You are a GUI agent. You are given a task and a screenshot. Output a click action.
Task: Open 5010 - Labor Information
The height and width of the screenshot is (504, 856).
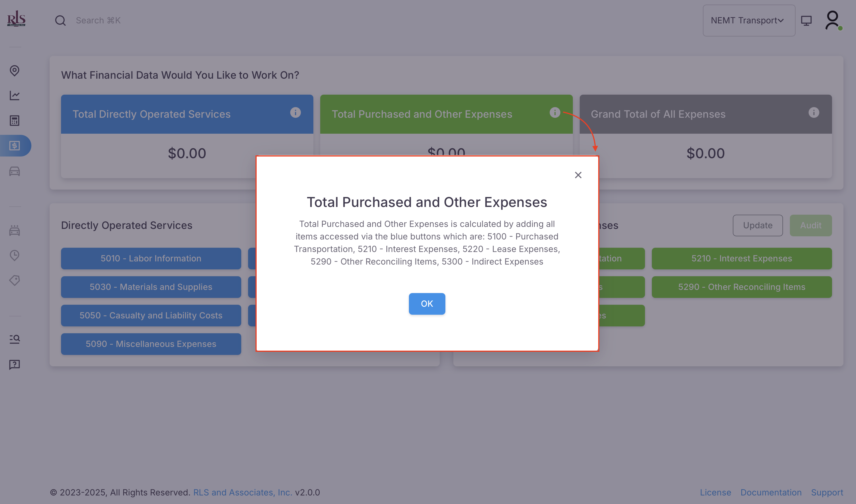pos(151,259)
